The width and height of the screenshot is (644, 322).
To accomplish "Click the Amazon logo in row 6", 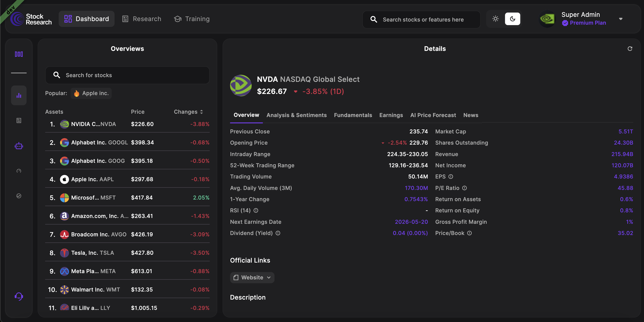I will [64, 216].
